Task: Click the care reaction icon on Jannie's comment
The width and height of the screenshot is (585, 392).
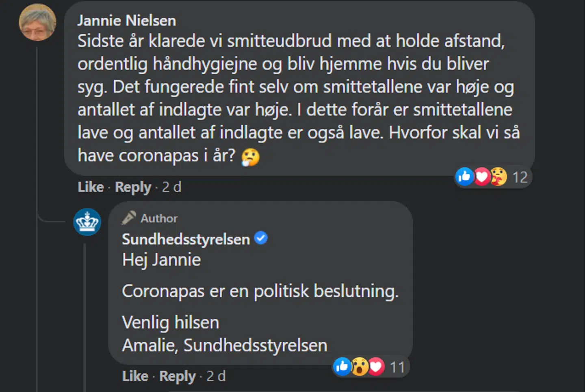Action: pyautogui.click(x=499, y=177)
